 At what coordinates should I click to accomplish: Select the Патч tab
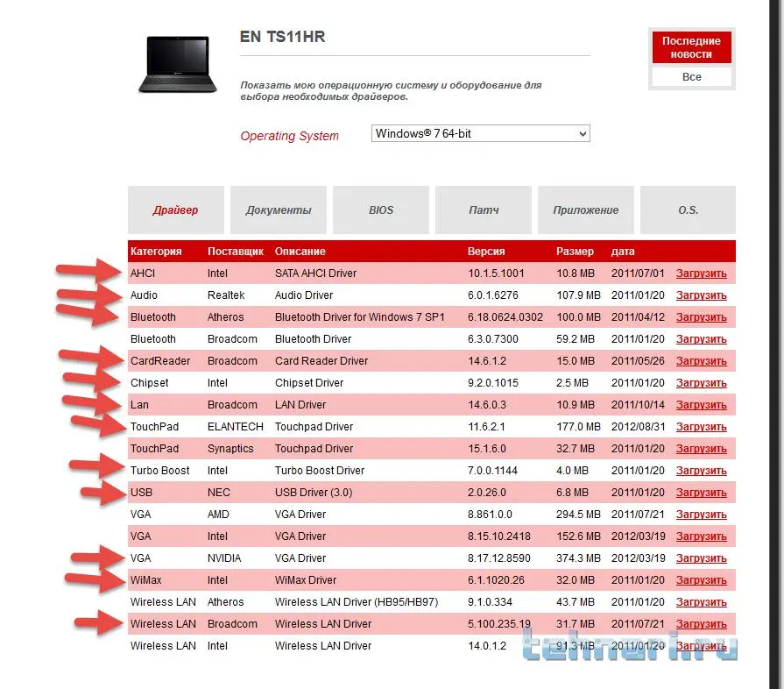(x=484, y=210)
